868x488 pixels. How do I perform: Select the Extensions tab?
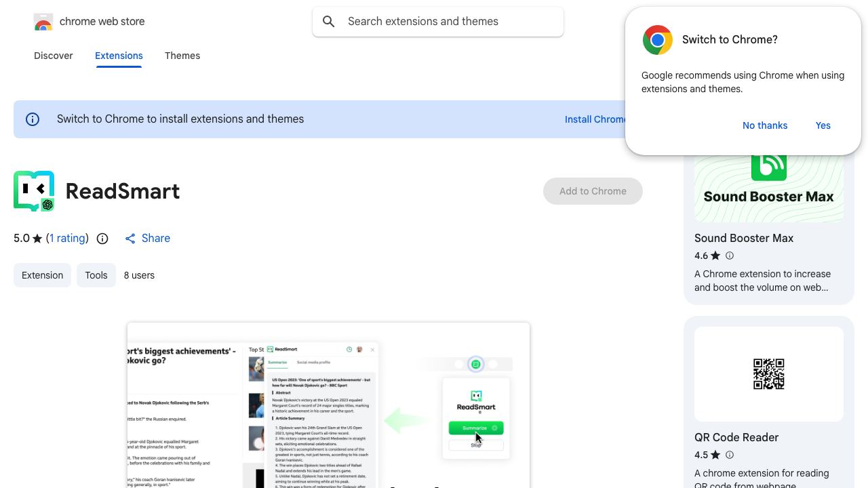pyautogui.click(x=119, y=56)
